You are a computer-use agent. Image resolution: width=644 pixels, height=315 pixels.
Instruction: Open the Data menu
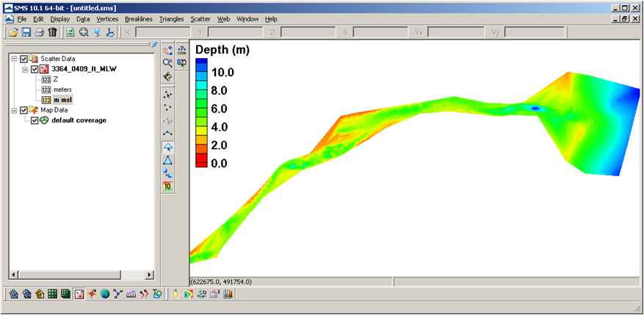(x=83, y=19)
